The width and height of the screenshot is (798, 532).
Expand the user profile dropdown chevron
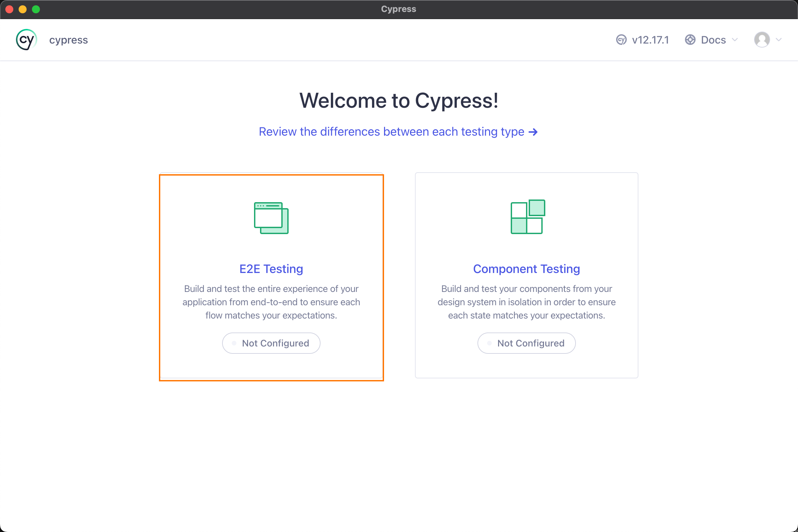tap(779, 40)
